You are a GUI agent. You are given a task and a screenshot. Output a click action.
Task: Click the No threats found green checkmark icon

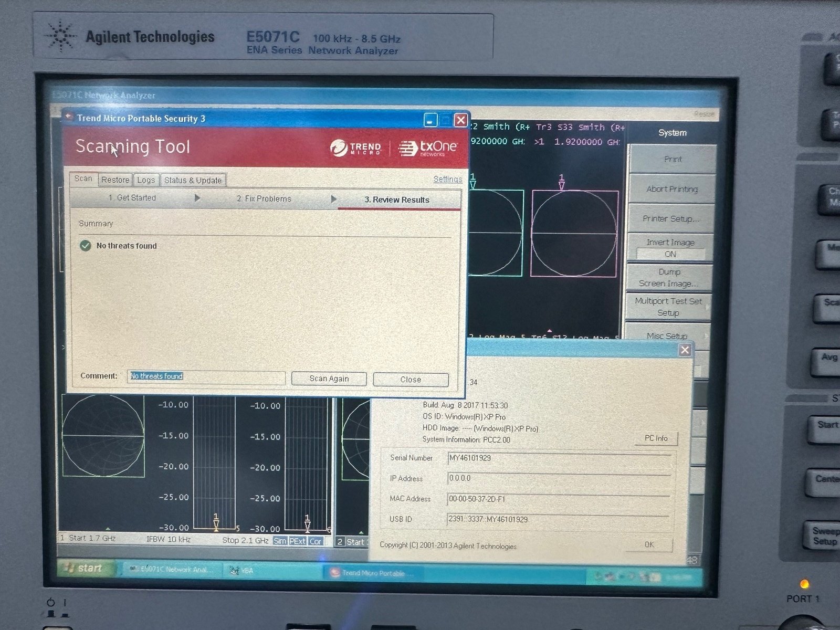point(85,245)
